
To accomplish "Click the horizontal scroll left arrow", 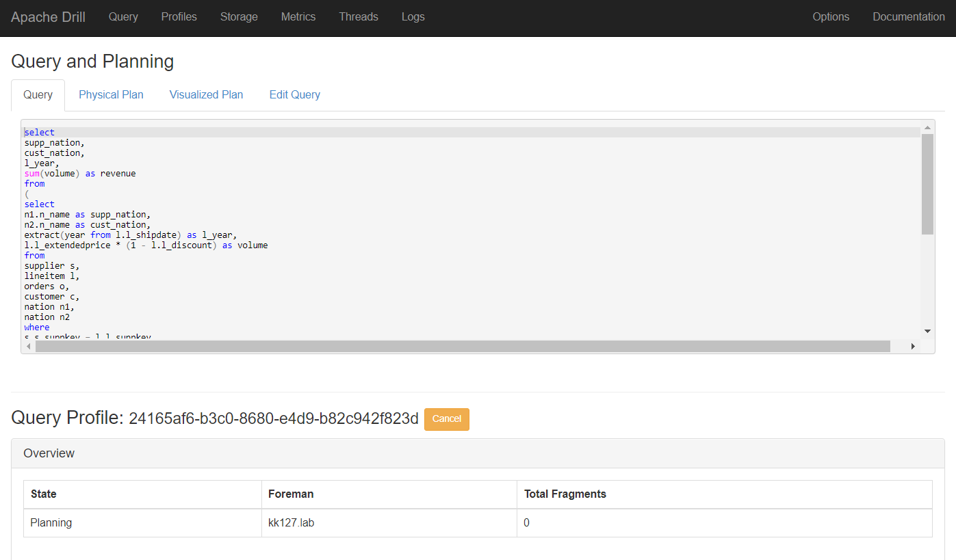I will point(28,347).
